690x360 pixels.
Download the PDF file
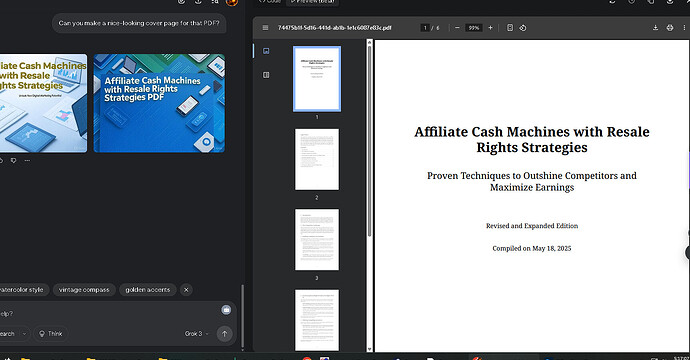655,28
